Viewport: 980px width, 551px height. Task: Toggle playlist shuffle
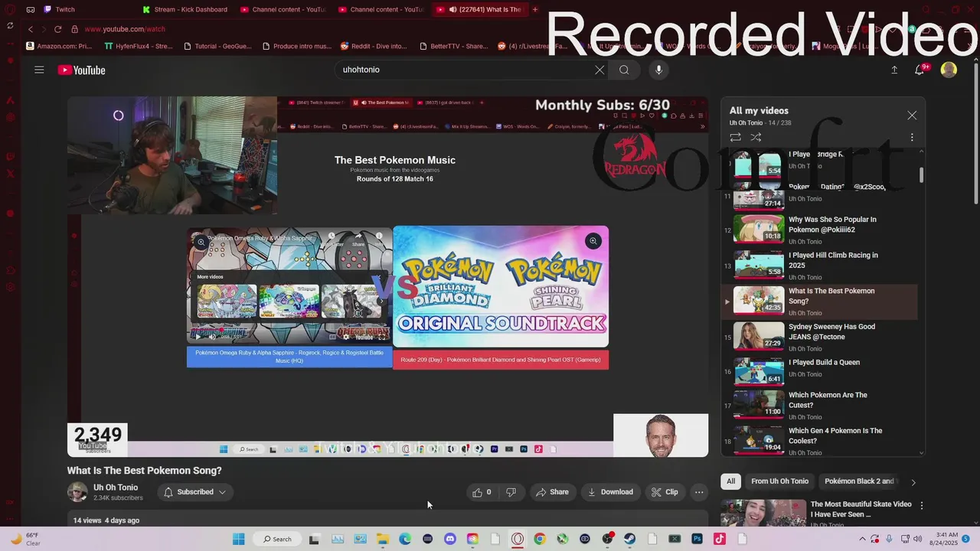point(756,137)
